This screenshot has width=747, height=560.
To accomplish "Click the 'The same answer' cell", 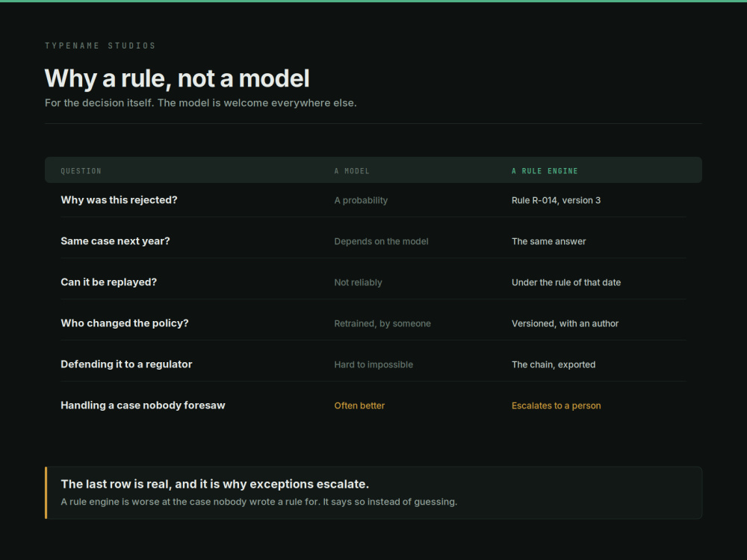I will (549, 241).
